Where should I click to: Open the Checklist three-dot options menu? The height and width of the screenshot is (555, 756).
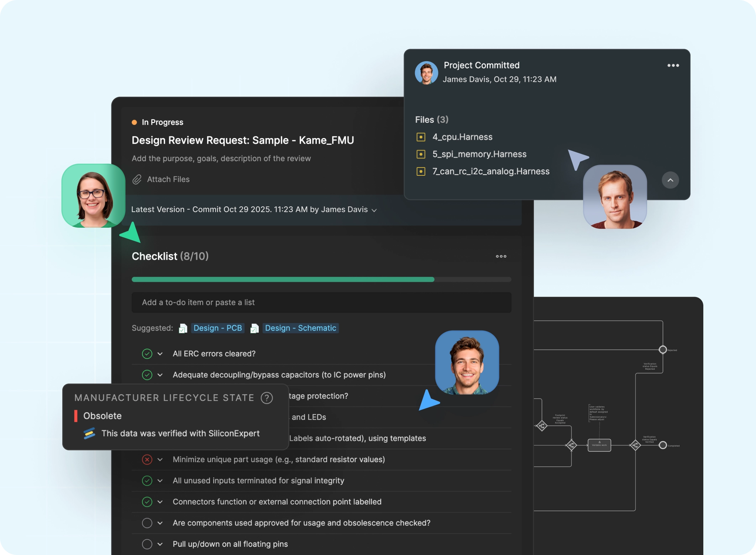pos(501,256)
